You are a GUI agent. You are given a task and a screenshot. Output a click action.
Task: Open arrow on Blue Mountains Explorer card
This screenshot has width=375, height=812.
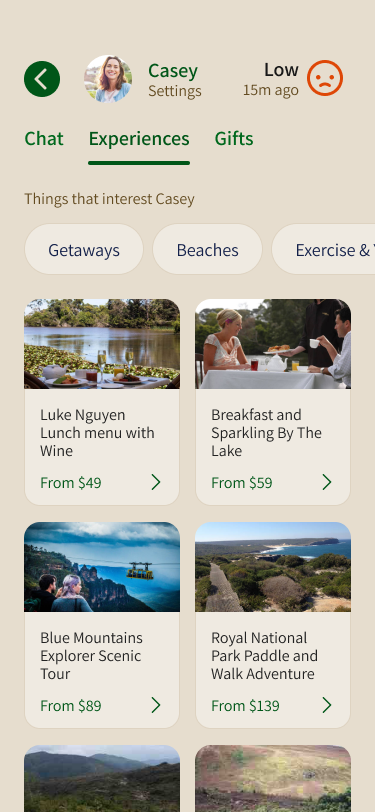point(156,705)
